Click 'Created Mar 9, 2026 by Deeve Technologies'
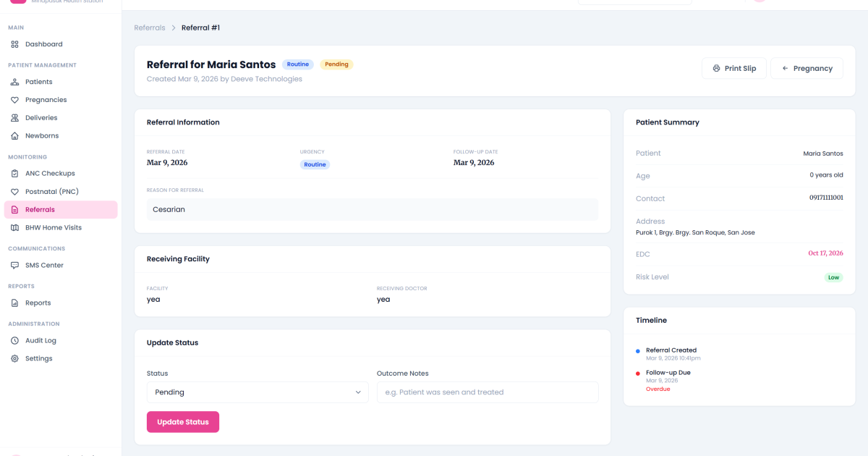868x456 pixels. click(224, 79)
